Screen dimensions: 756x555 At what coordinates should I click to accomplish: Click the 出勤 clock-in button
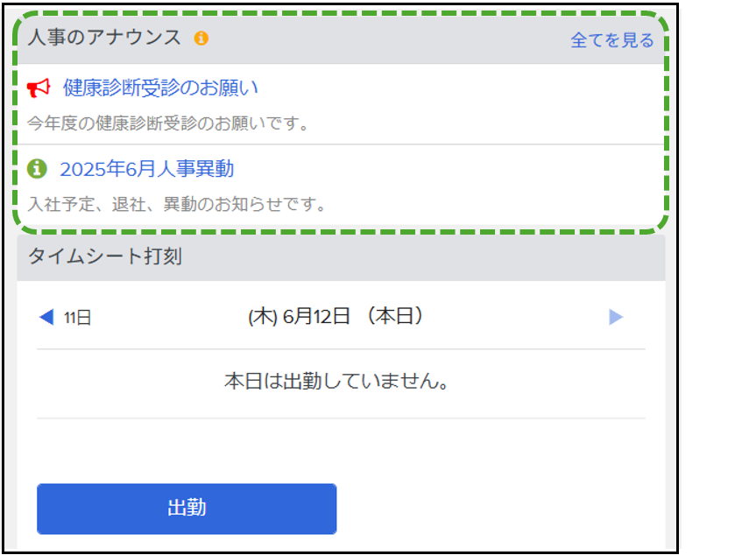[187, 509]
